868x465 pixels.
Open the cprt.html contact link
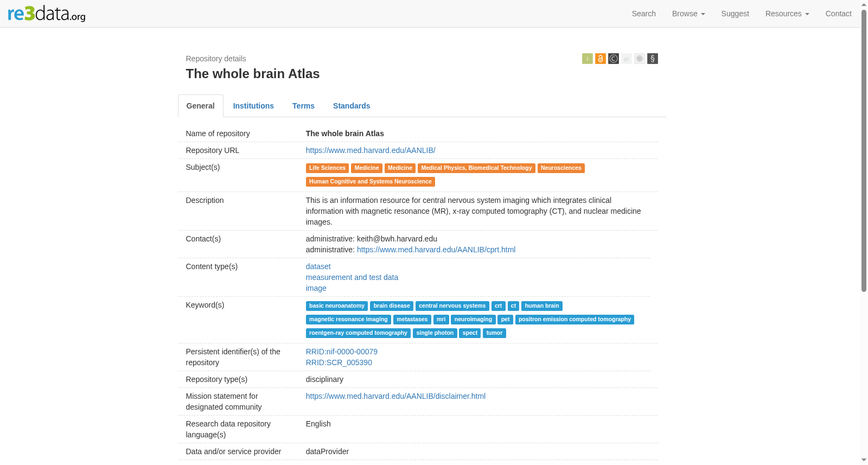coord(436,250)
